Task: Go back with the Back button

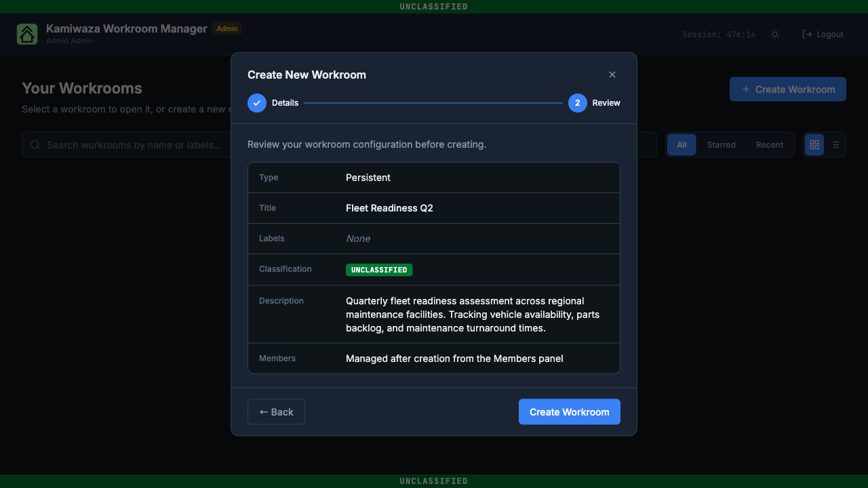Action: [276, 412]
